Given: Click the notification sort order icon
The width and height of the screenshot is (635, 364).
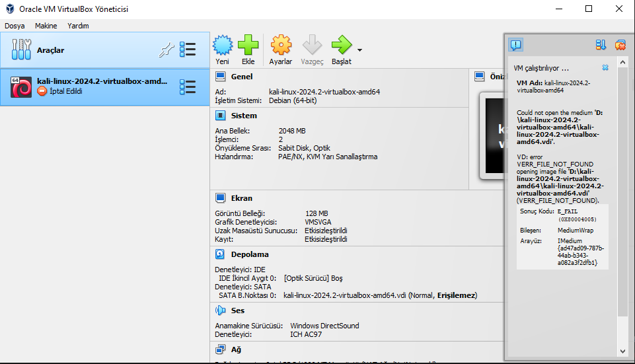Looking at the screenshot, I should click(601, 45).
